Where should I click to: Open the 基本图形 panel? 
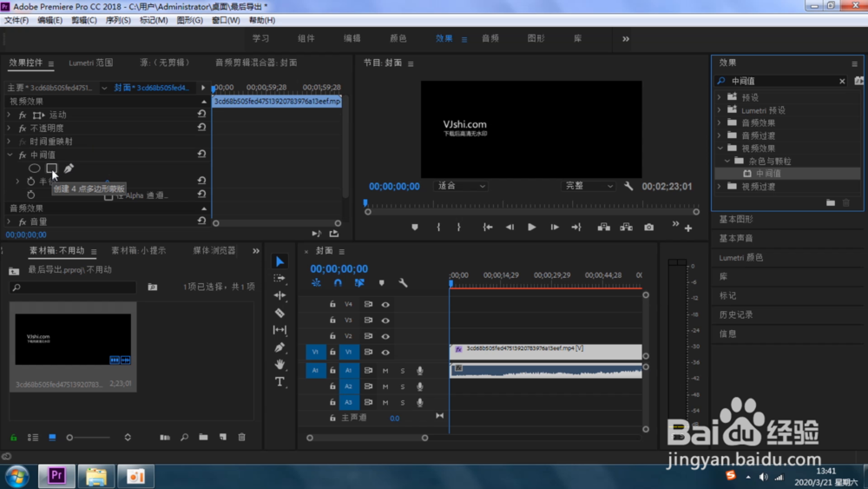coord(736,219)
